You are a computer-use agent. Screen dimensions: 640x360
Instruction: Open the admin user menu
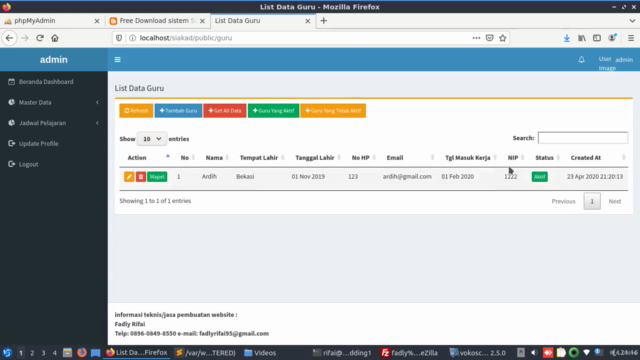click(616, 60)
